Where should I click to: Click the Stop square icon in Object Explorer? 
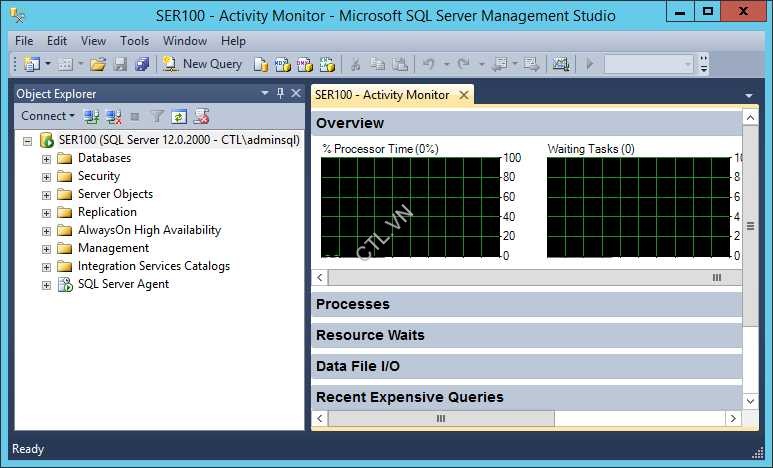point(135,117)
